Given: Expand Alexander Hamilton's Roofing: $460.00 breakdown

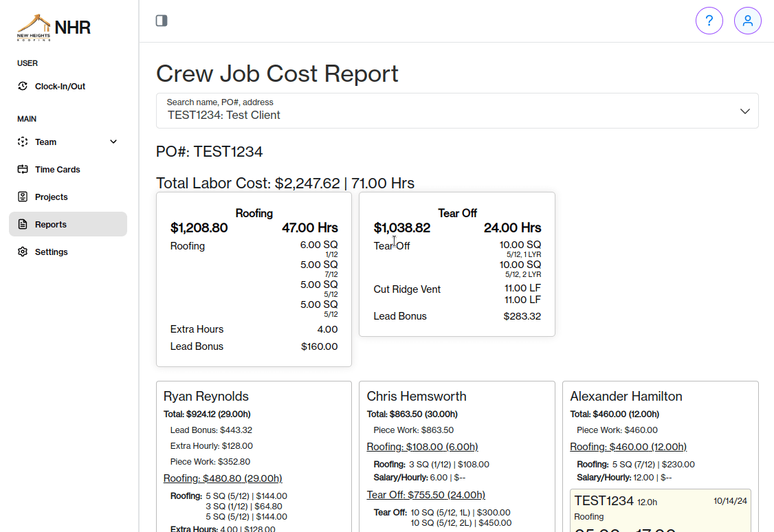Looking at the screenshot, I should point(628,447).
